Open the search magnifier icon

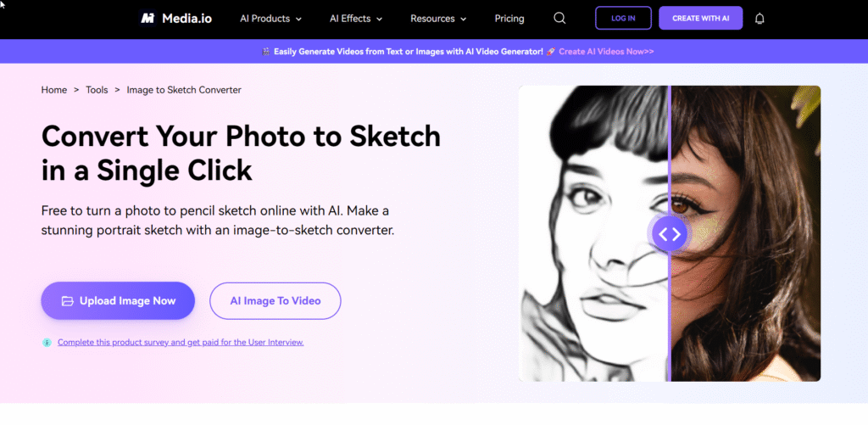559,19
